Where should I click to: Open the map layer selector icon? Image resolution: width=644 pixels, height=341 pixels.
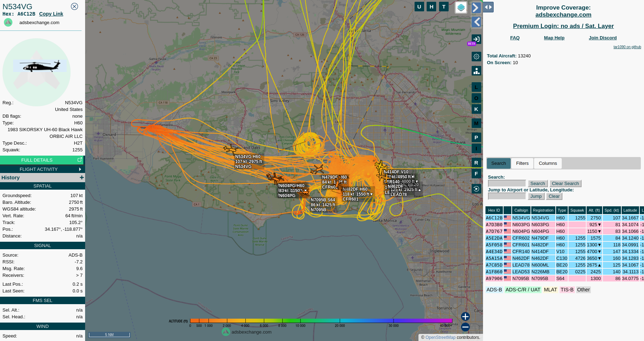461,7
